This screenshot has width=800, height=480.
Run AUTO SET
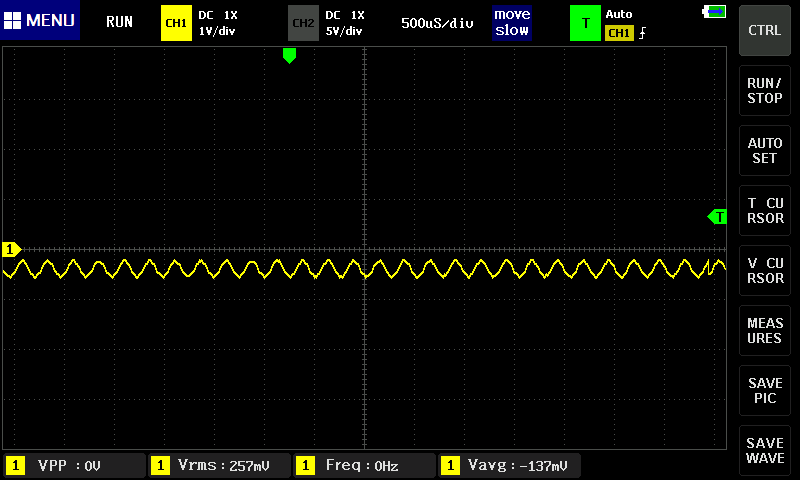pos(765,150)
